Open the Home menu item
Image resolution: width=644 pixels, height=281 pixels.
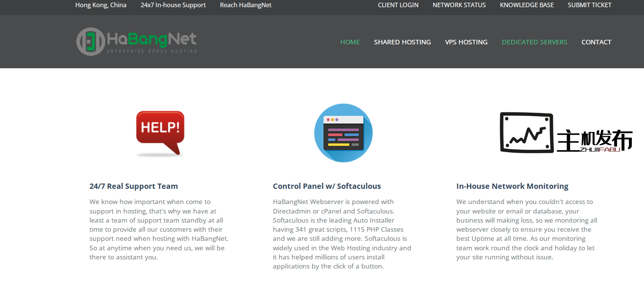[x=350, y=42]
